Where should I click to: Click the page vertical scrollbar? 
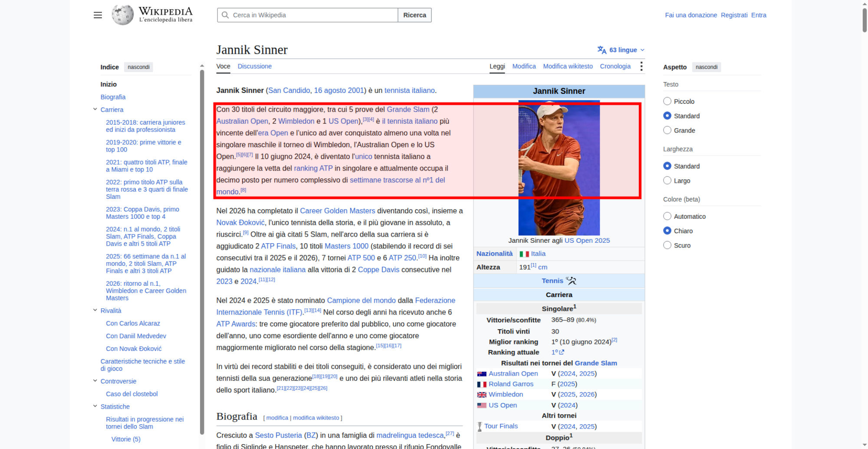[x=864, y=20]
